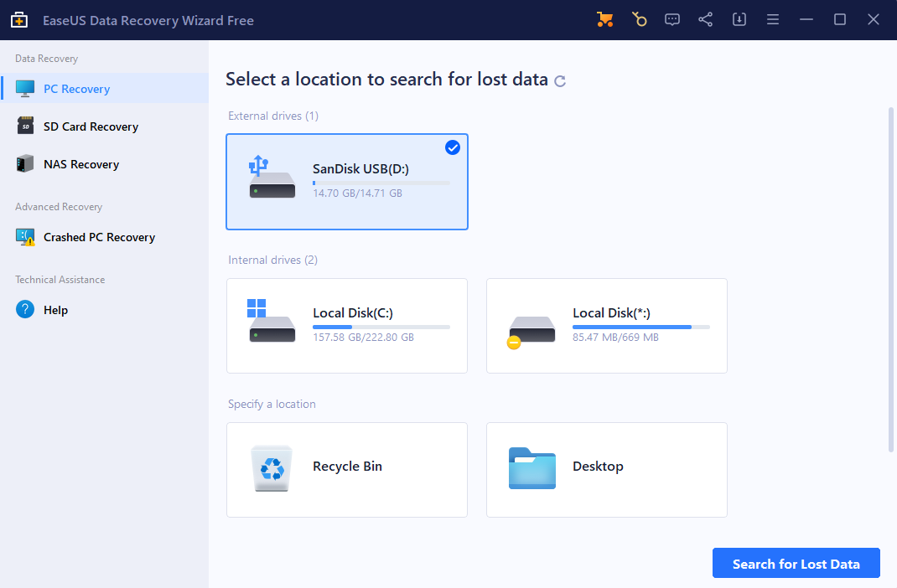Screen dimensions: 897x588
Task: Click the NAS server icon
Action: [25, 163]
